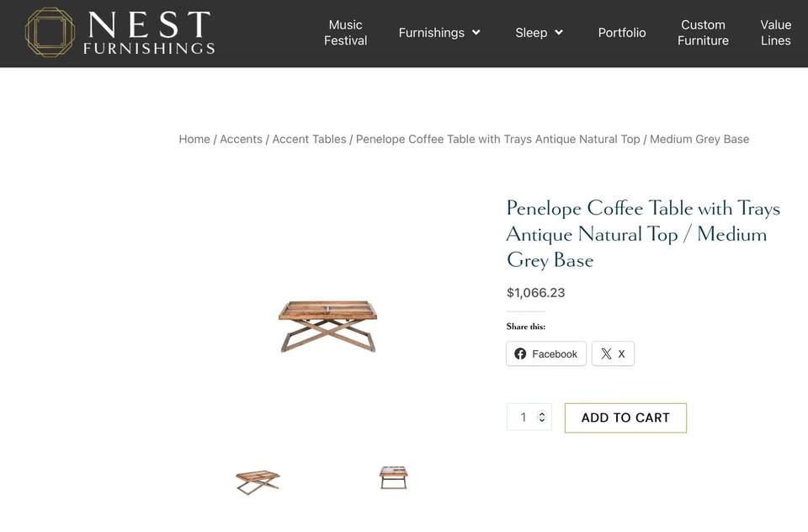Image resolution: width=808 pixels, height=532 pixels.
Task: Click the Home breadcrumb link
Action: coord(194,139)
